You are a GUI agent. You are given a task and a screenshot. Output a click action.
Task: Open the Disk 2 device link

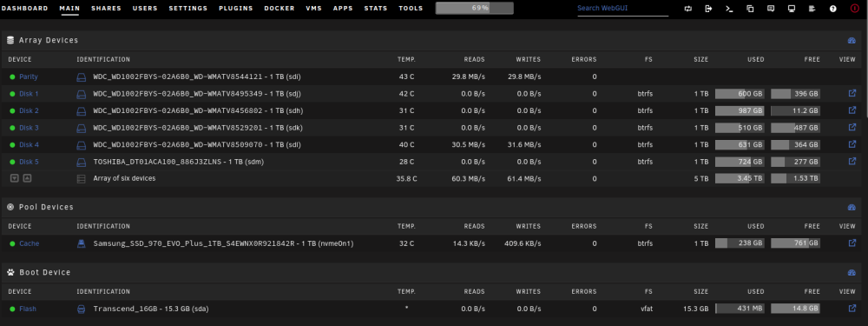click(x=29, y=111)
